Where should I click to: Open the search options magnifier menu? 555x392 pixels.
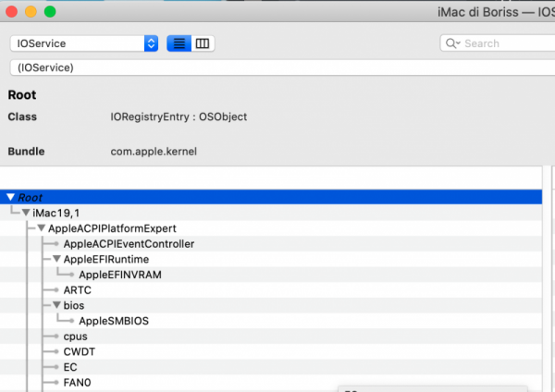tap(452, 43)
